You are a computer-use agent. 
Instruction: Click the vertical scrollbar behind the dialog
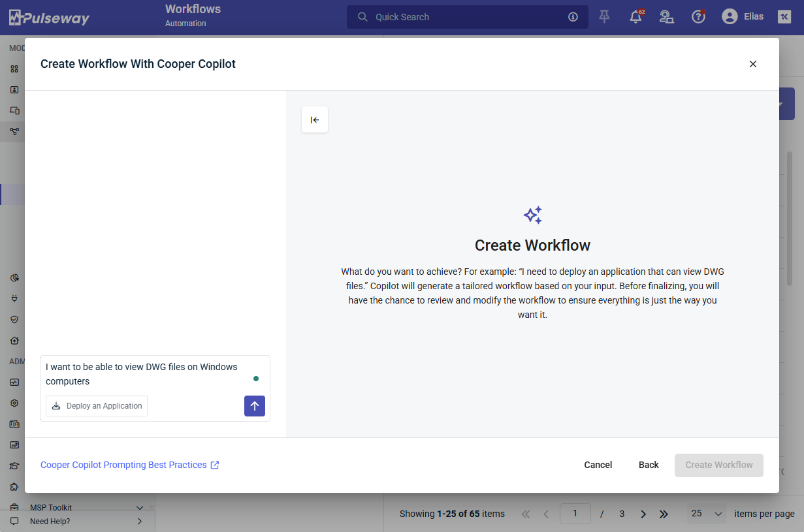point(790,219)
